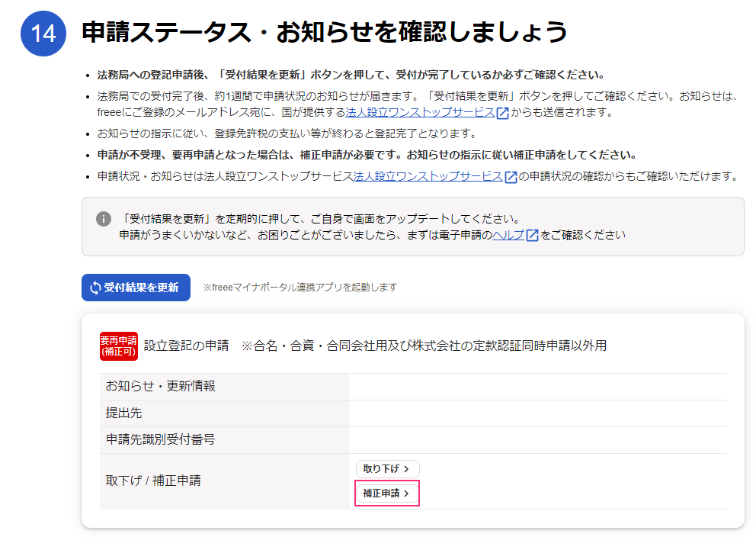This screenshot has width=756, height=553.
Task: Click the 補正申請 button
Action: point(387,494)
